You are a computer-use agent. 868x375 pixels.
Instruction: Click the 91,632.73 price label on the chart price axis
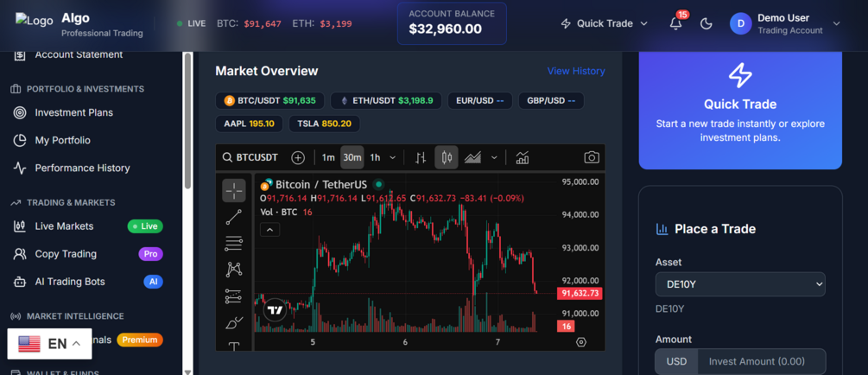point(579,293)
